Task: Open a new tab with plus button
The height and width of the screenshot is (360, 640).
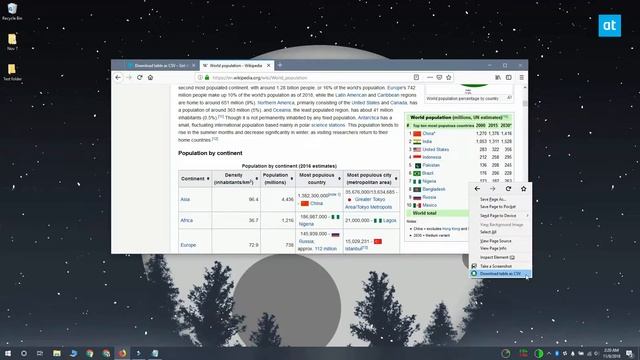Action: point(280,65)
